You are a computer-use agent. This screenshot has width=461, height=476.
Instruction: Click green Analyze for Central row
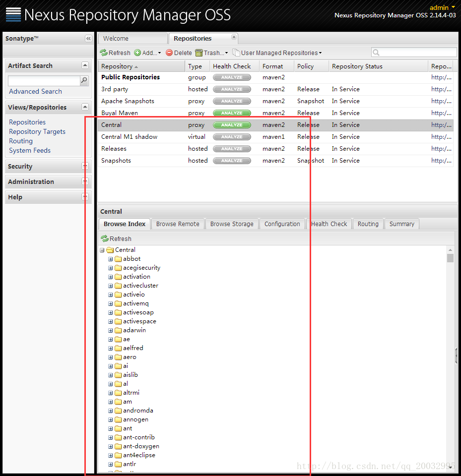point(232,125)
